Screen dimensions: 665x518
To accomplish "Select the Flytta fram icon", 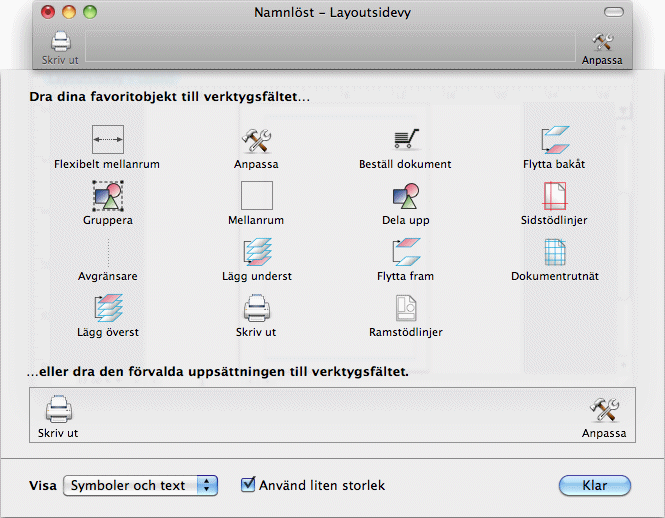I will click(x=406, y=252).
